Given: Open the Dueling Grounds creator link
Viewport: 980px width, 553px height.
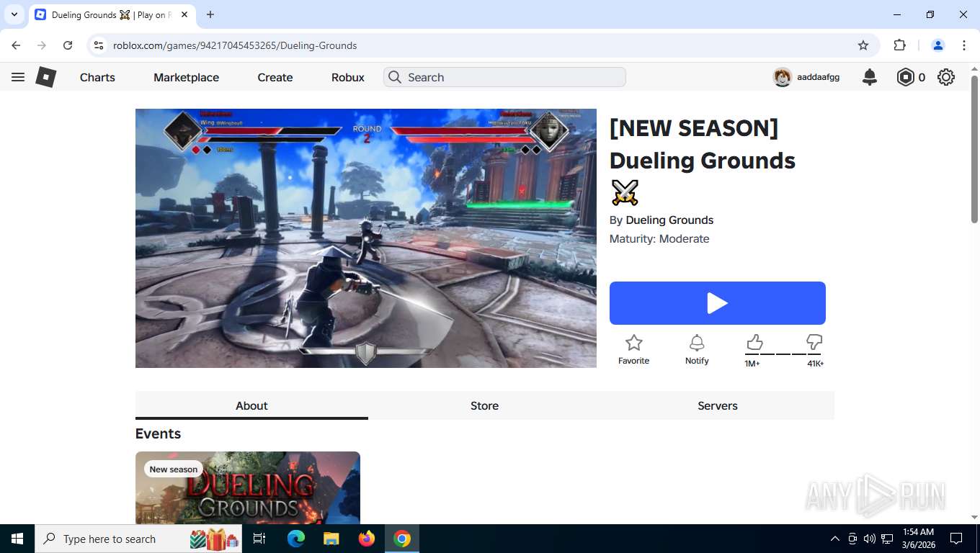Looking at the screenshot, I should (x=669, y=220).
